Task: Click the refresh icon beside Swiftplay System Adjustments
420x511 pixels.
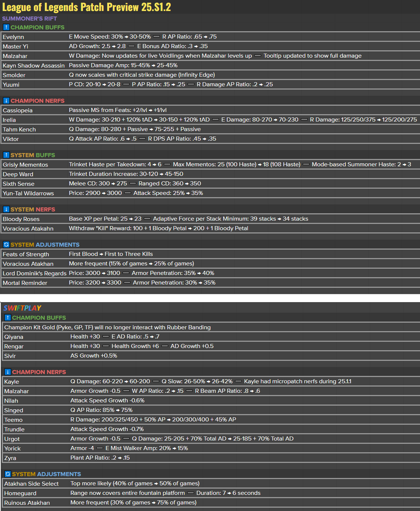Action: (8, 474)
